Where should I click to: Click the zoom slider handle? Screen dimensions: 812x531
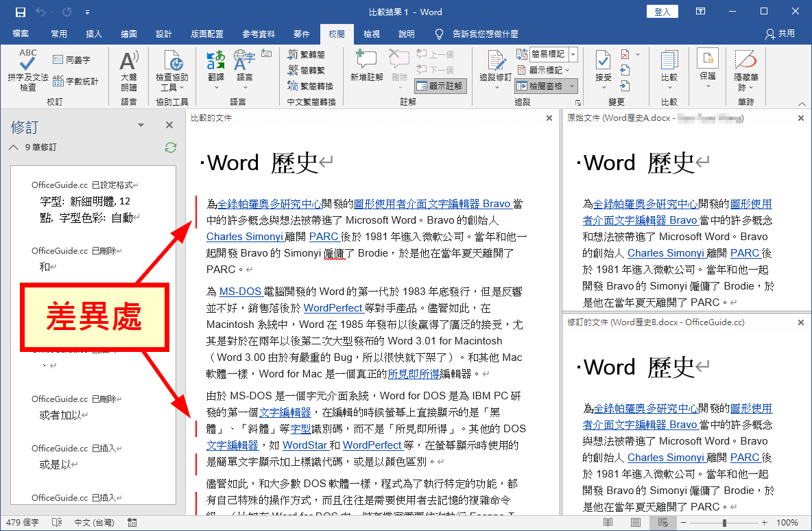pos(724,523)
